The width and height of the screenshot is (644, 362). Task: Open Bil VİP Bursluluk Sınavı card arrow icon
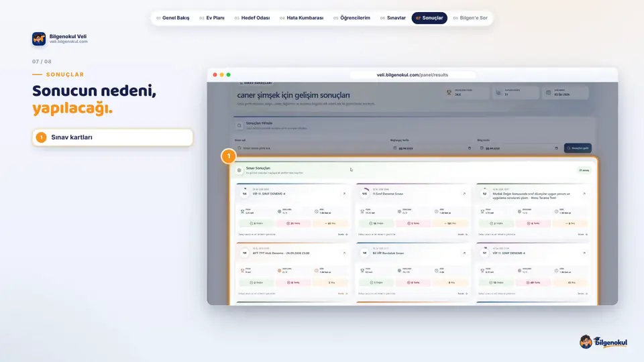tap(464, 253)
